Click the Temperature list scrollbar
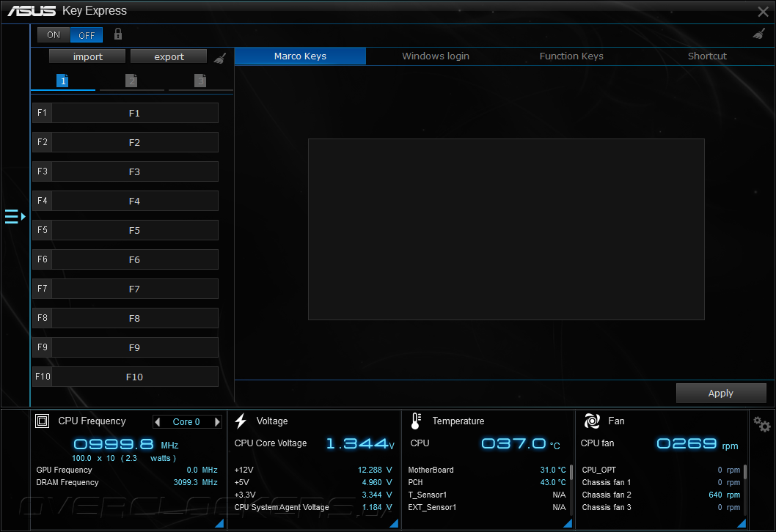 click(x=571, y=472)
